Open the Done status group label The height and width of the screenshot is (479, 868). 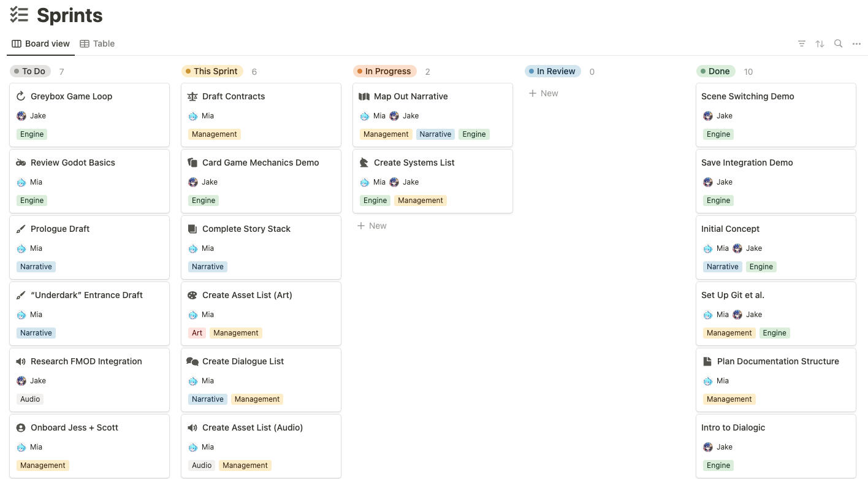pos(715,71)
